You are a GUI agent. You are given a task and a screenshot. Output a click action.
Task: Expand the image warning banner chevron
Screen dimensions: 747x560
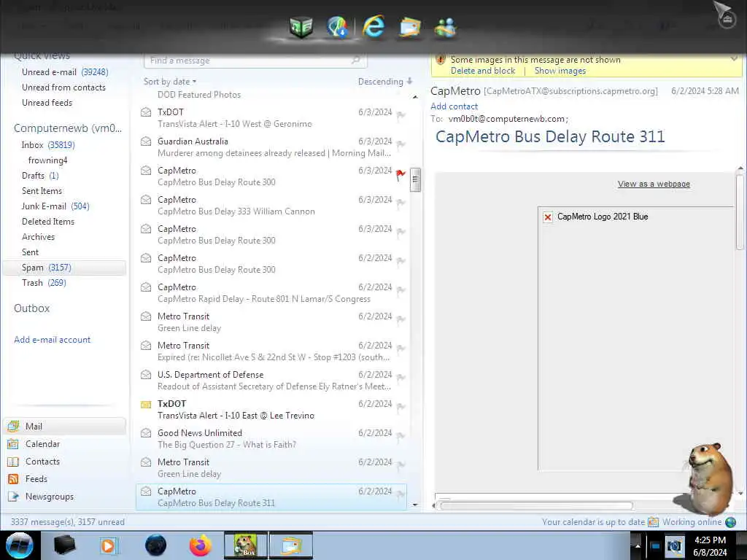[x=734, y=59]
